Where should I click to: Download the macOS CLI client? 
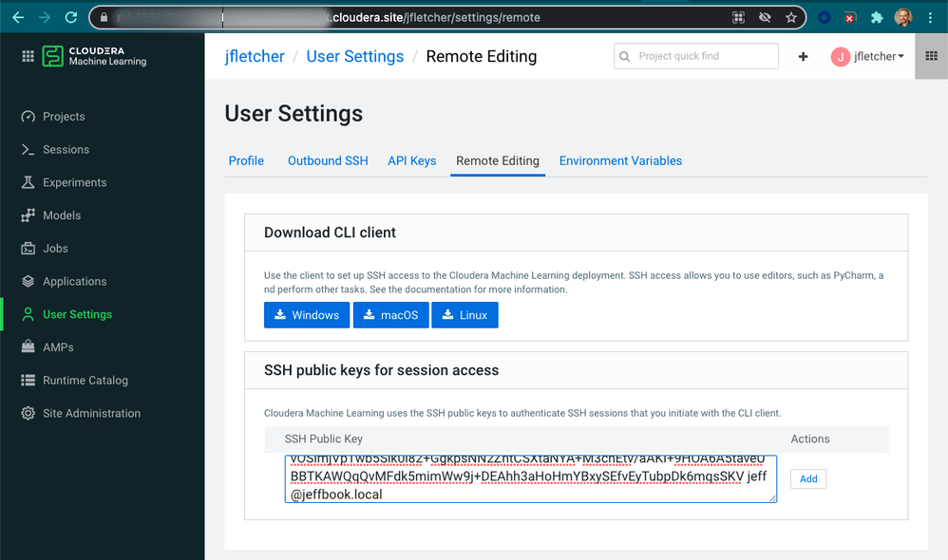(x=390, y=314)
